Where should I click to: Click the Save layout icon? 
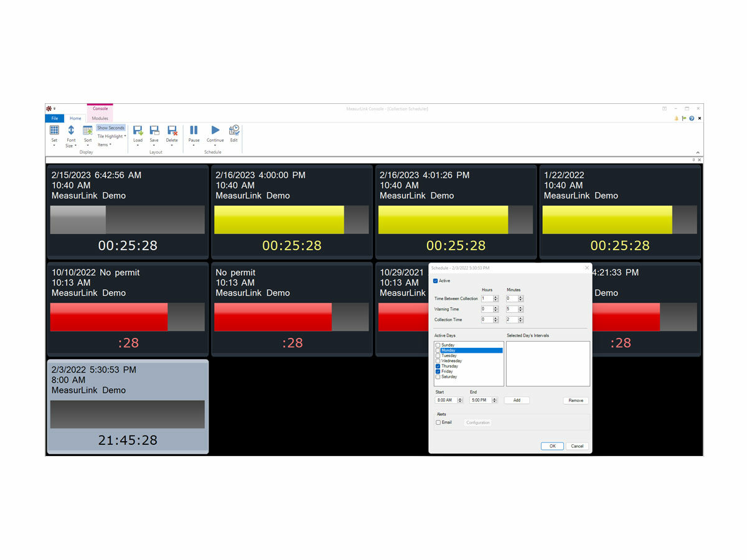coord(154,130)
